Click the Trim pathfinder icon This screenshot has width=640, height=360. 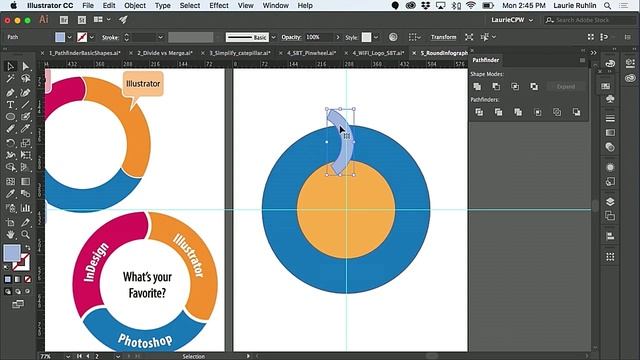pyautogui.click(x=498, y=112)
